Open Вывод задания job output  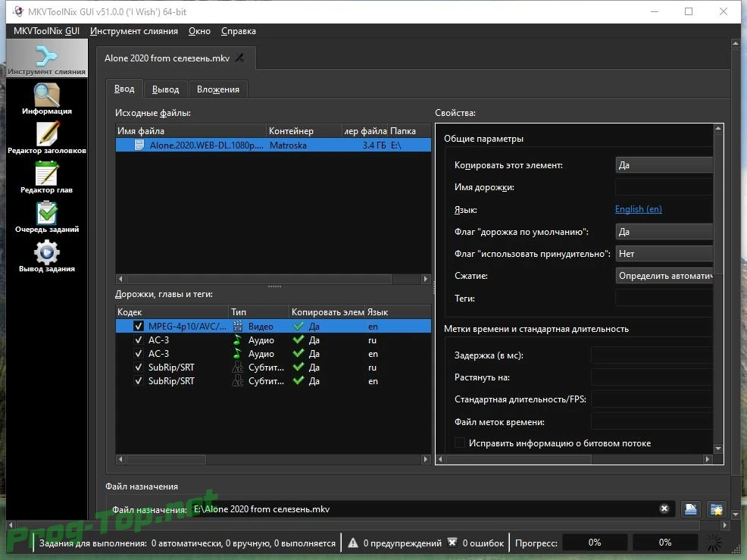47,256
